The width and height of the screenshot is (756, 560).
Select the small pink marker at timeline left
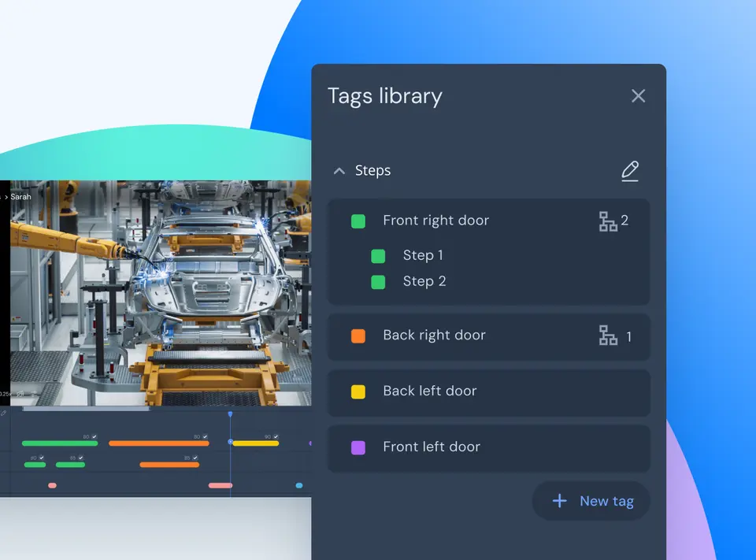pyautogui.click(x=53, y=486)
